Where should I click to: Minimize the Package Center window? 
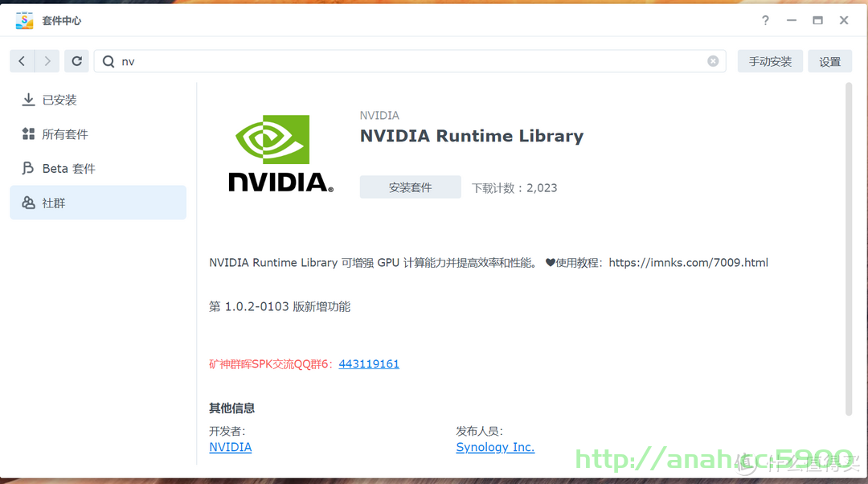[792, 20]
